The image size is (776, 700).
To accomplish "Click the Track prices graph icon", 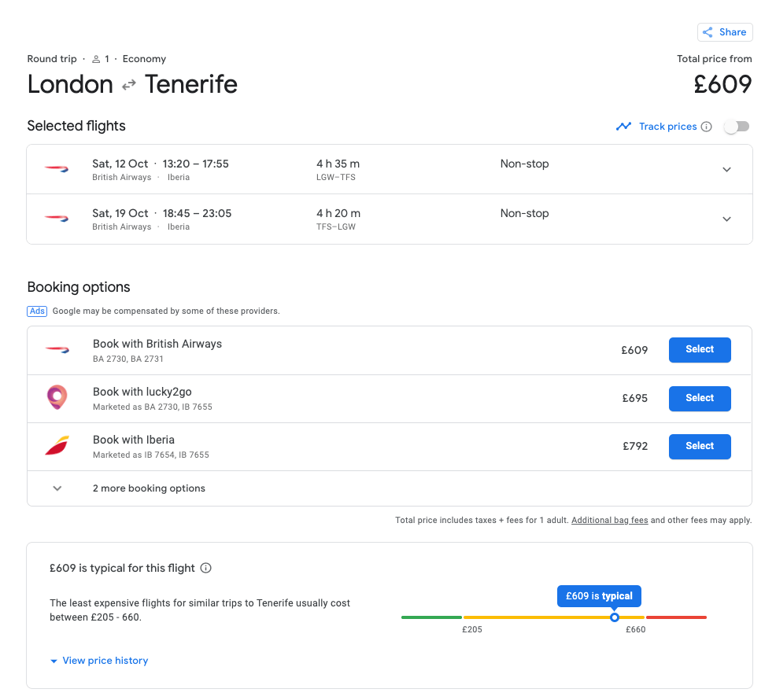I will coord(623,127).
